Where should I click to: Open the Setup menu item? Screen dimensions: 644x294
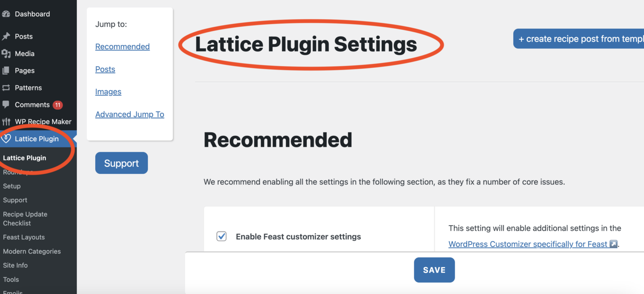tap(12, 186)
